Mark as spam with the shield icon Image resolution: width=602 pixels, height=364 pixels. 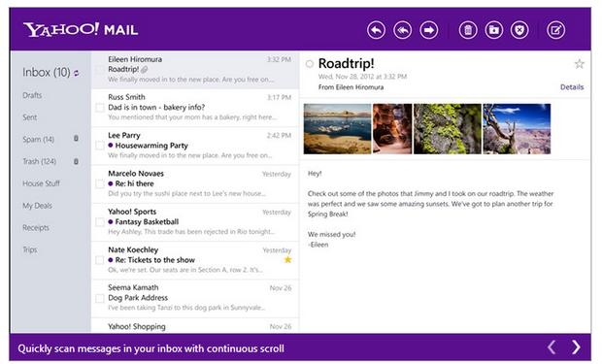pos(519,30)
